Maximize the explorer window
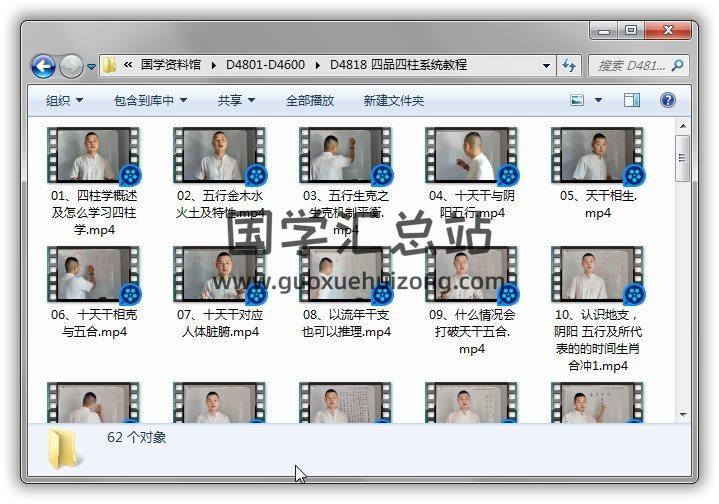The image size is (719, 504). point(631,30)
